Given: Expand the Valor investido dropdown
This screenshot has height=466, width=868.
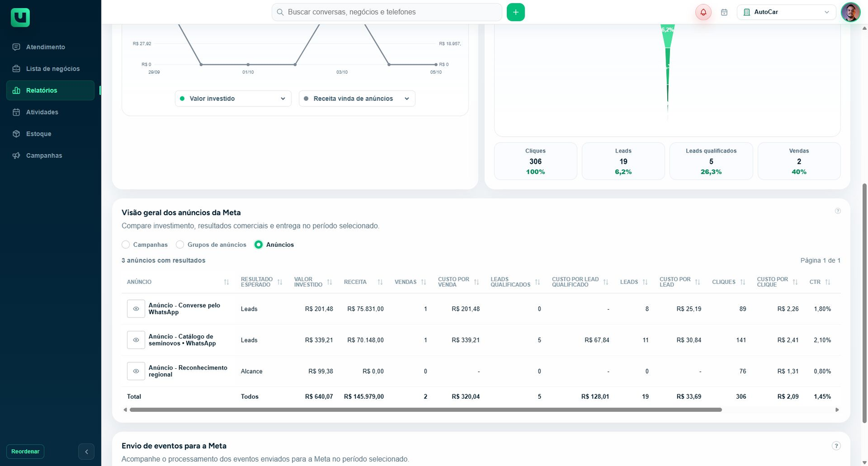Looking at the screenshot, I should [233, 99].
